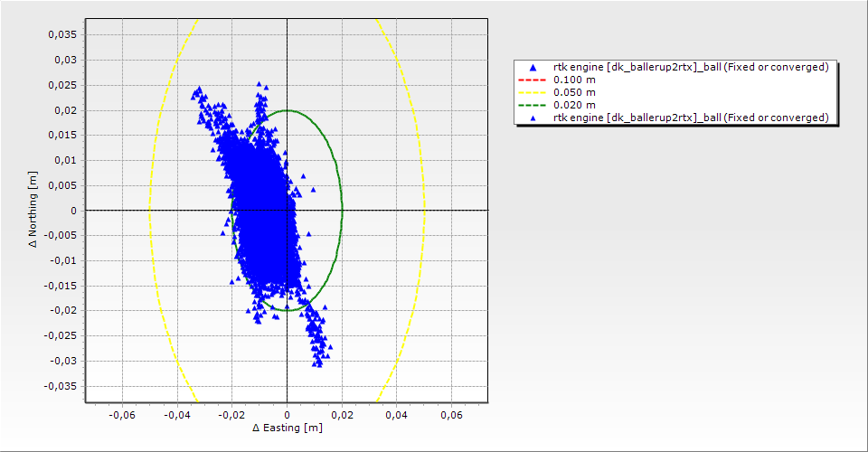The image size is (868, 452).
Task: Click the Δ Northing [m] axis title
Action: pos(33,209)
